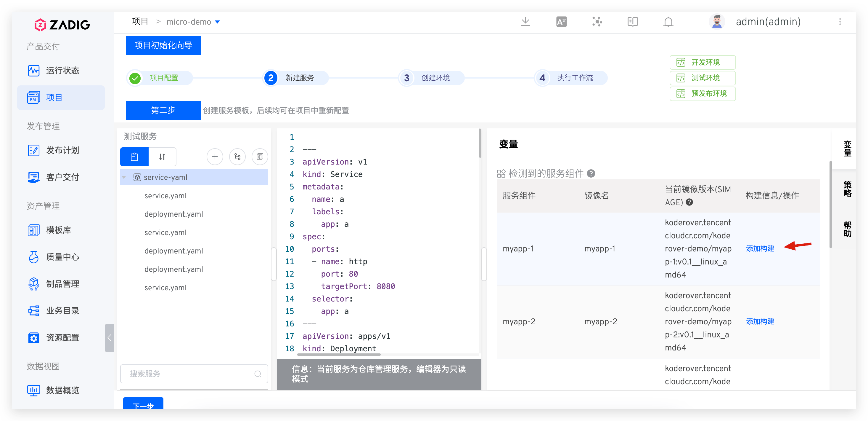The width and height of the screenshot is (868, 421).
Task: Click the download icon in top bar
Action: (x=525, y=22)
